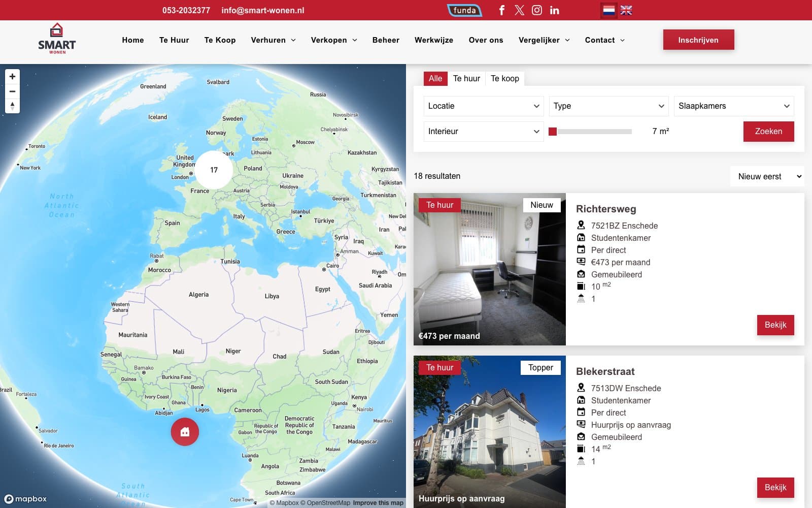Click the red surface-area slider handle

click(x=553, y=132)
